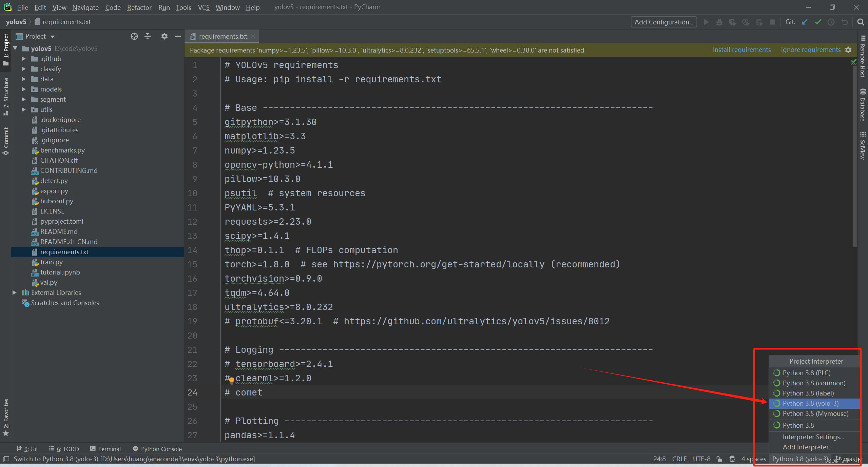
Task: Open the Python Console tab
Action: pyautogui.click(x=157, y=449)
